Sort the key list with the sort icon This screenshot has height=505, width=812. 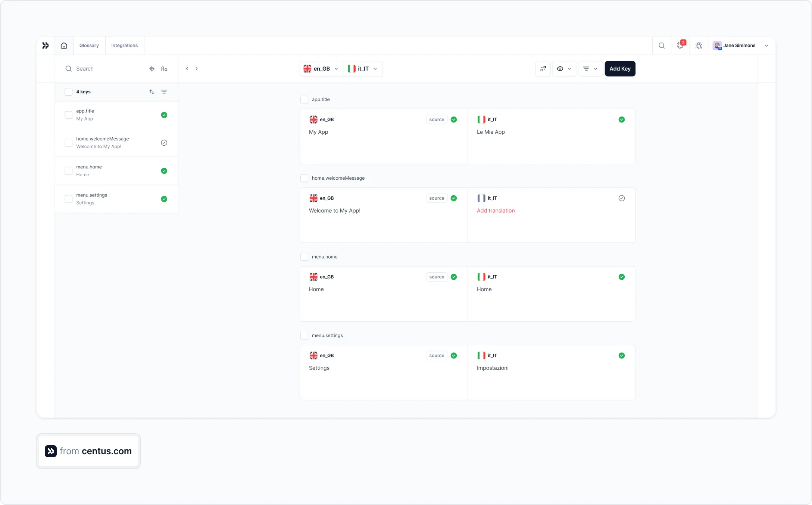(152, 92)
